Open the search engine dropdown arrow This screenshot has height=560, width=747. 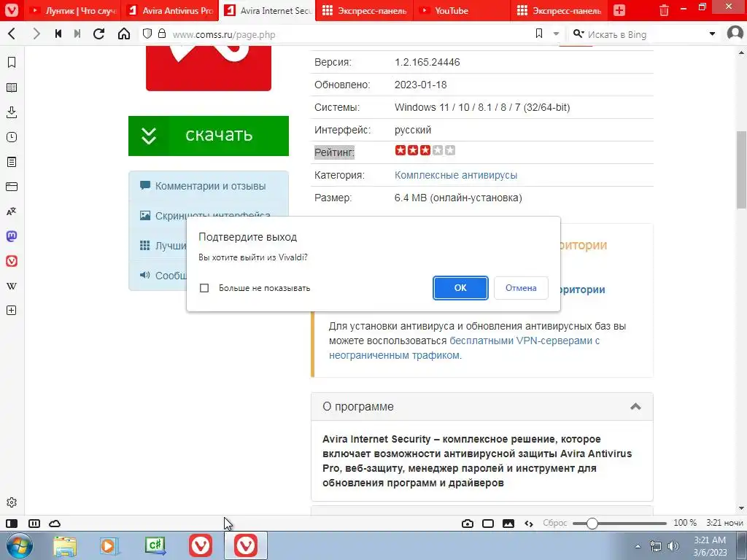pos(712,34)
